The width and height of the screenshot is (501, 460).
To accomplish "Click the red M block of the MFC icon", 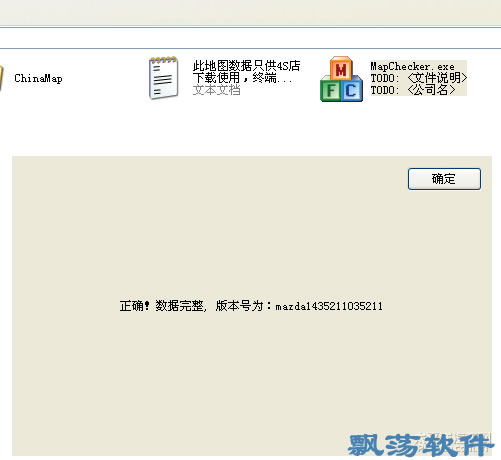I will [341, 68].
